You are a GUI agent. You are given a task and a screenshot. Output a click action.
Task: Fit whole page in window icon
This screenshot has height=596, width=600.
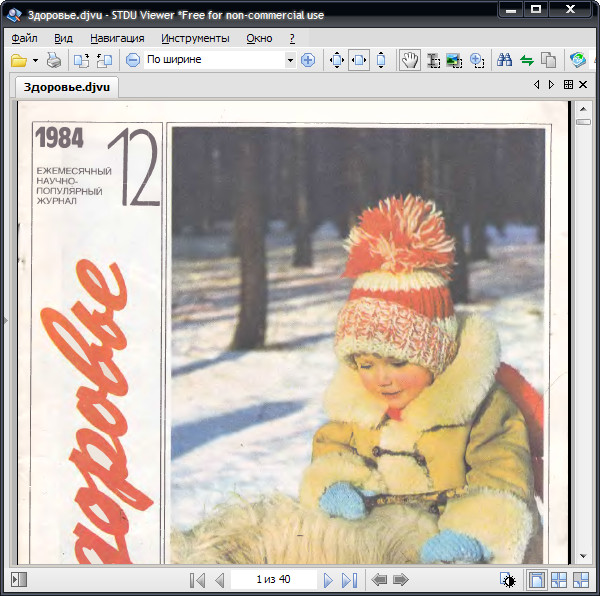[x=337, y=60]
